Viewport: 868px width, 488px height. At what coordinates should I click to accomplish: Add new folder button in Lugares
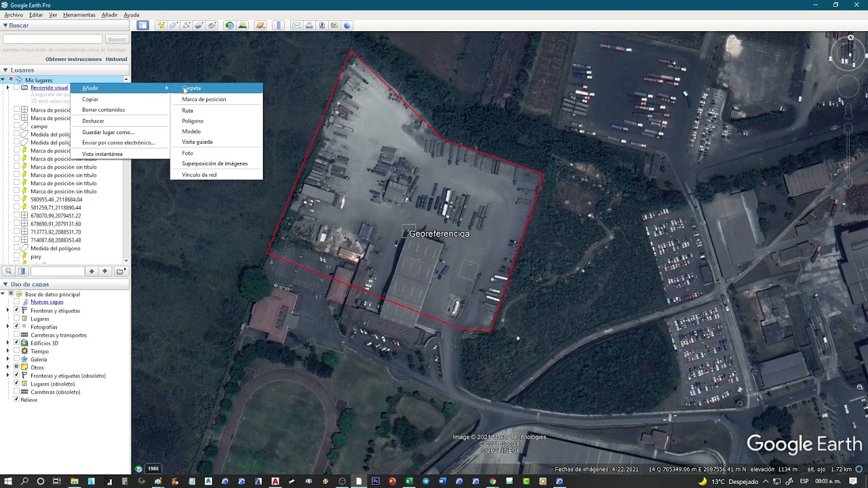point(120,271)
